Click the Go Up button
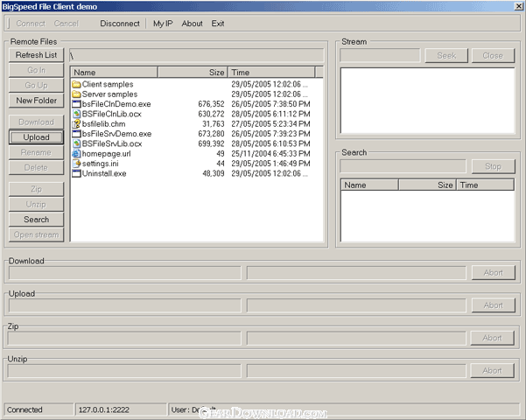 pyautogui.click(x=36, y=85)
